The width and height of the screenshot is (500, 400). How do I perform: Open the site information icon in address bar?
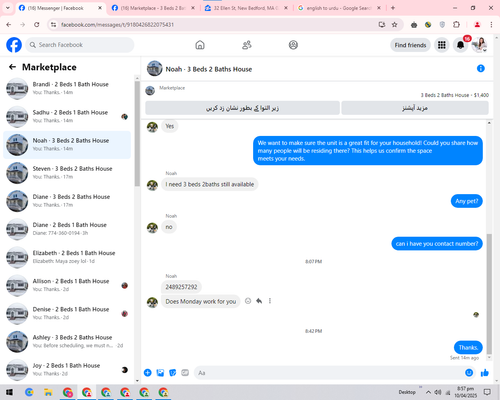point(53,24)
